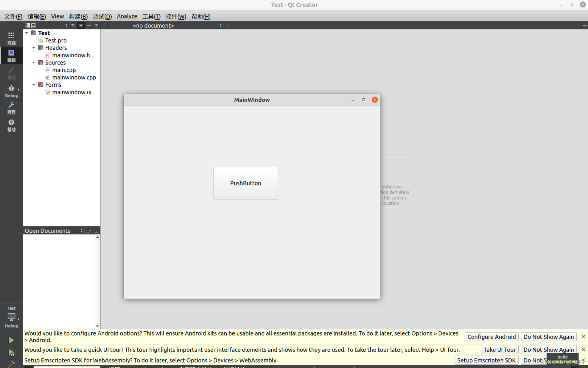
Task: Click the PushButton in MainWindow
Action: (x=245, y=183)
